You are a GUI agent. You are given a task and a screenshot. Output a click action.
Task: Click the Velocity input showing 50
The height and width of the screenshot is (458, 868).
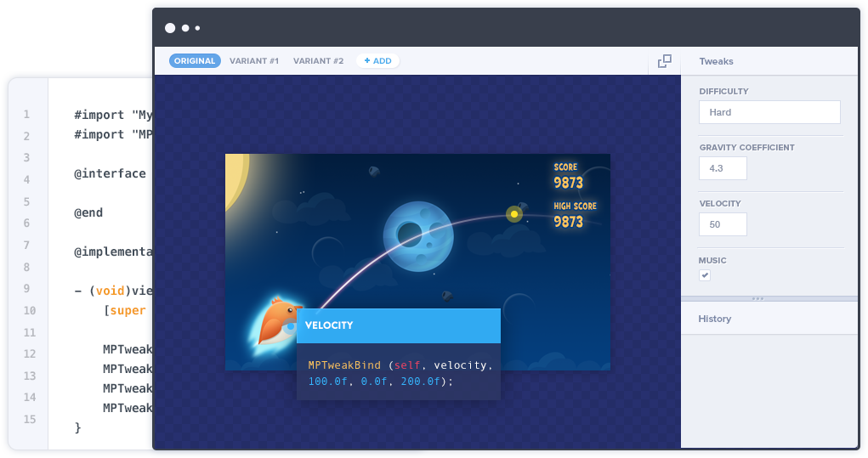723,224
